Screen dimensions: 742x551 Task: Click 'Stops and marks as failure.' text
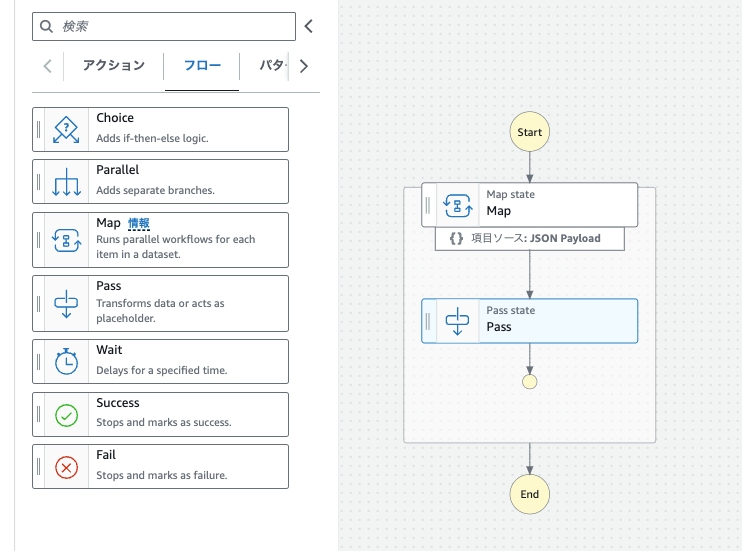[162, 475]
